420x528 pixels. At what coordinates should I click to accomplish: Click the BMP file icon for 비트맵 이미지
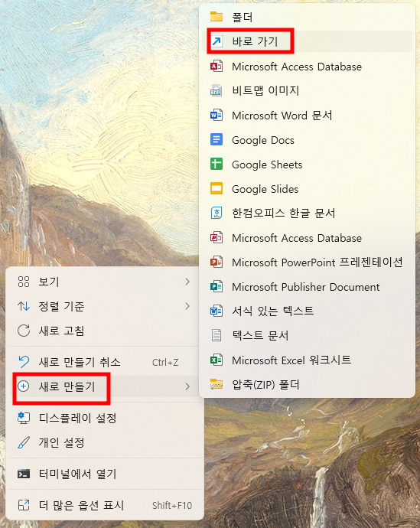tap(216, 90)
